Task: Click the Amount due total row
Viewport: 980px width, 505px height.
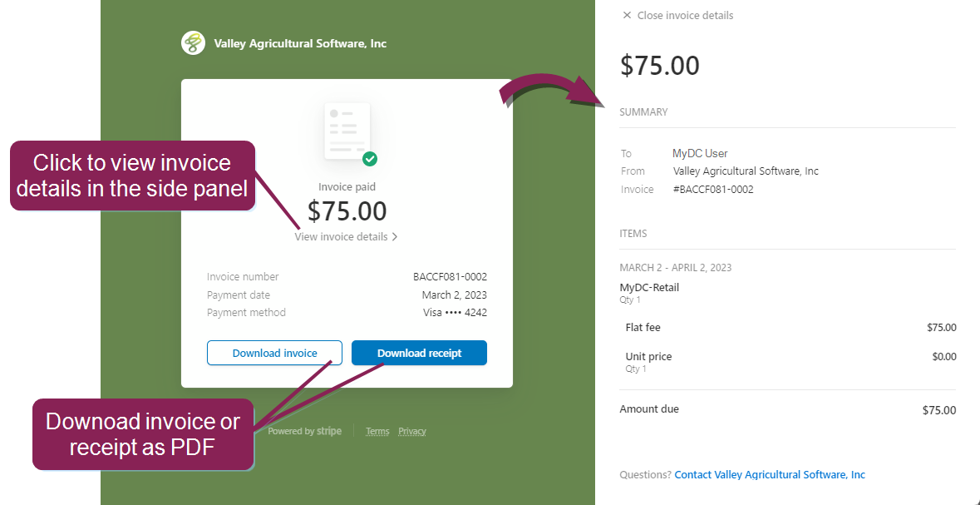Action: [788, 409]
